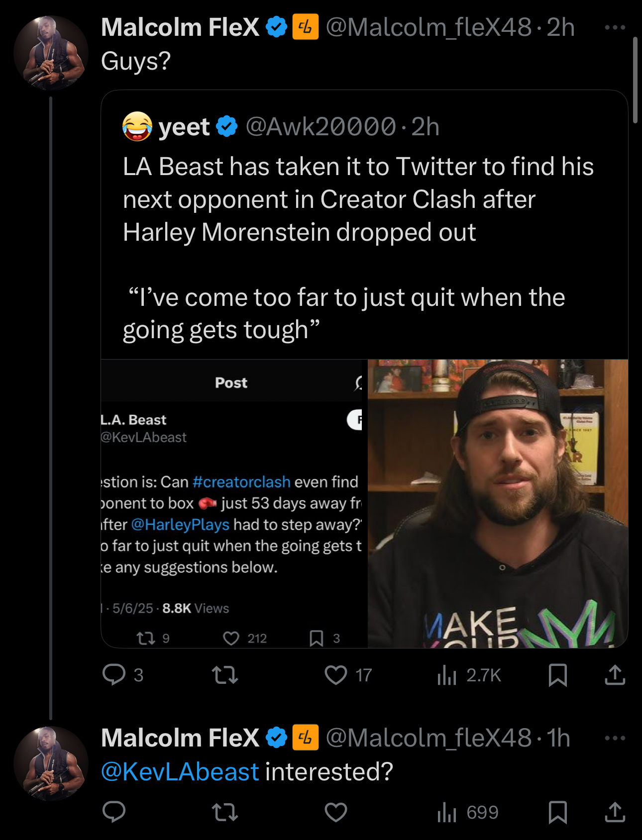Like the "interested?" reply
The image size is (642, 840).
pyautogui.click(x=336, y=812)
